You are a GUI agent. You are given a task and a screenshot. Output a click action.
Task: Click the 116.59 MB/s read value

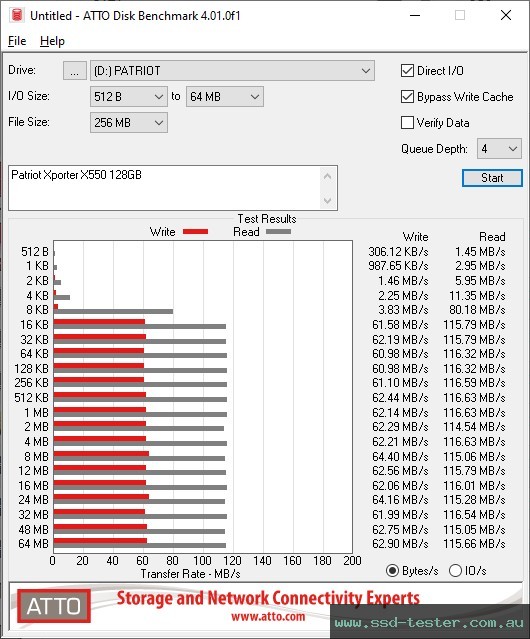474,383
